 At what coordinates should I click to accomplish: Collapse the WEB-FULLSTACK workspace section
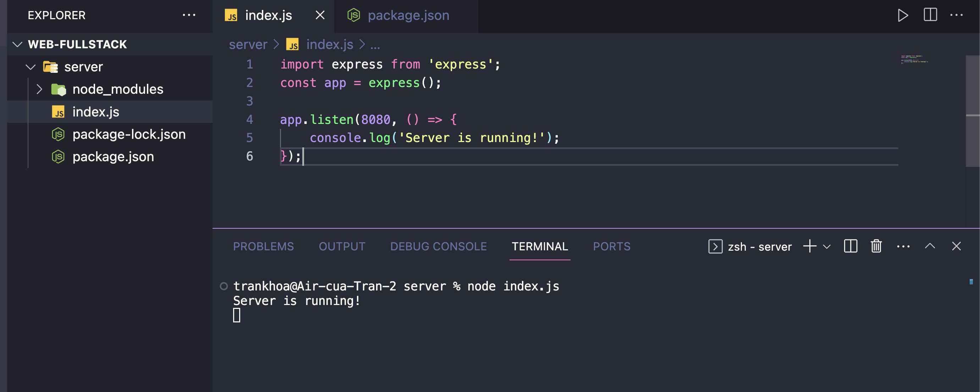(17, 44)
